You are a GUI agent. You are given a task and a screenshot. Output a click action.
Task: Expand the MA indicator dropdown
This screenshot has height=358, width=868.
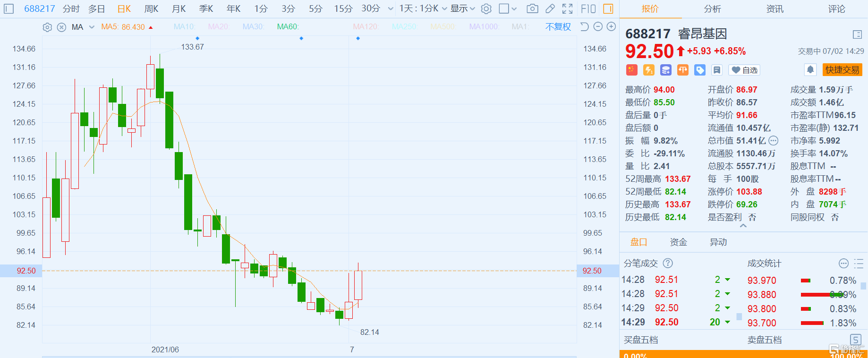tap(92, 27)
